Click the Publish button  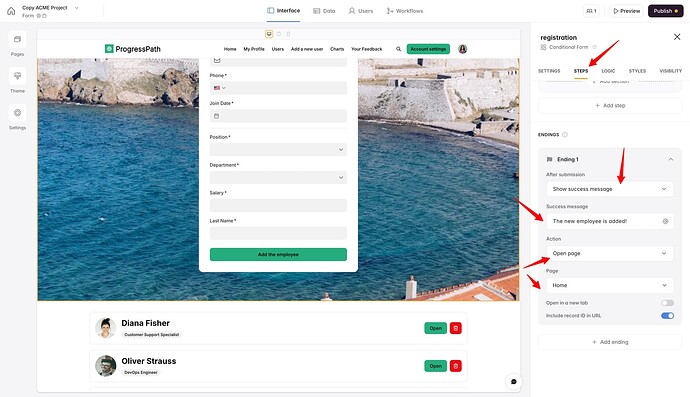pyautogui.click(x=665, y=11)
